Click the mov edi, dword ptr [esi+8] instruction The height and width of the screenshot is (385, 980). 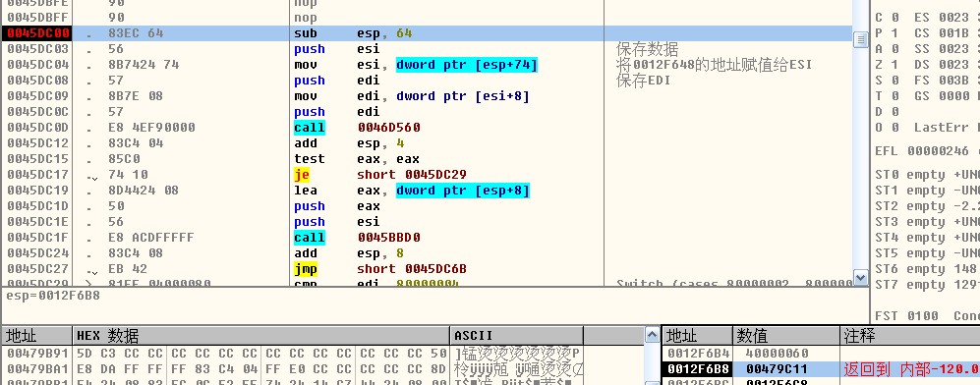[x=412, y=96]
